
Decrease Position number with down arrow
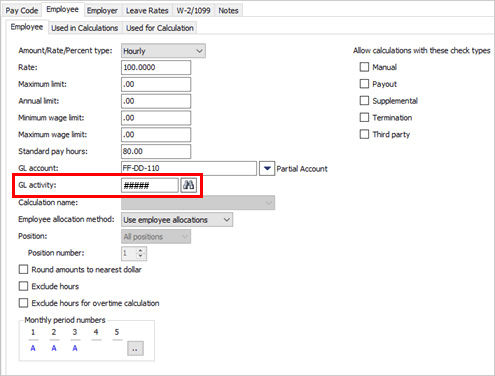click(141, 256)
